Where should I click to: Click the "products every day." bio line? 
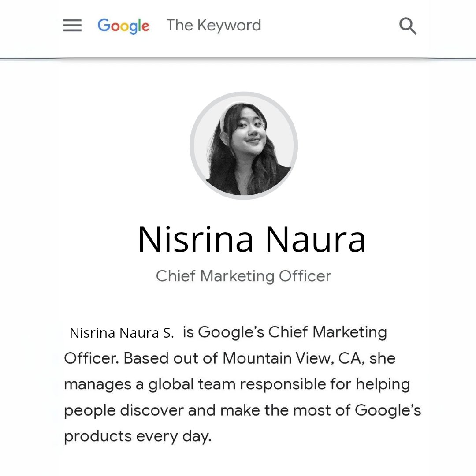[x=138, y=437]
